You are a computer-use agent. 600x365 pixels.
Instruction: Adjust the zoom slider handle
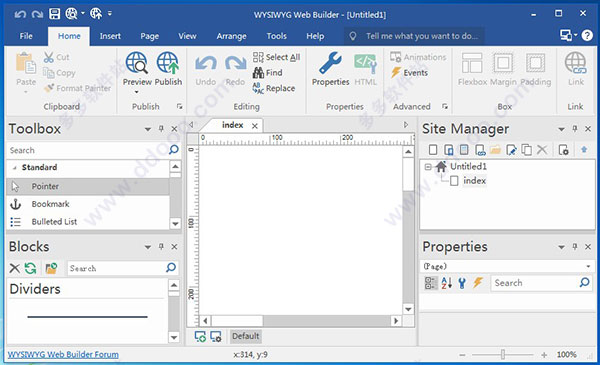(x=503, y=355)
